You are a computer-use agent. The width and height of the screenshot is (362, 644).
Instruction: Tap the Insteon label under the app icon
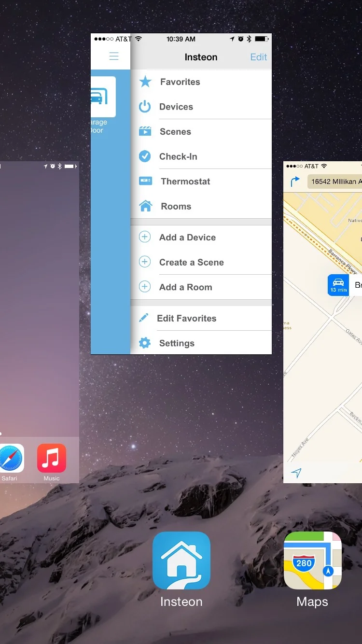(x=181, y=602)
